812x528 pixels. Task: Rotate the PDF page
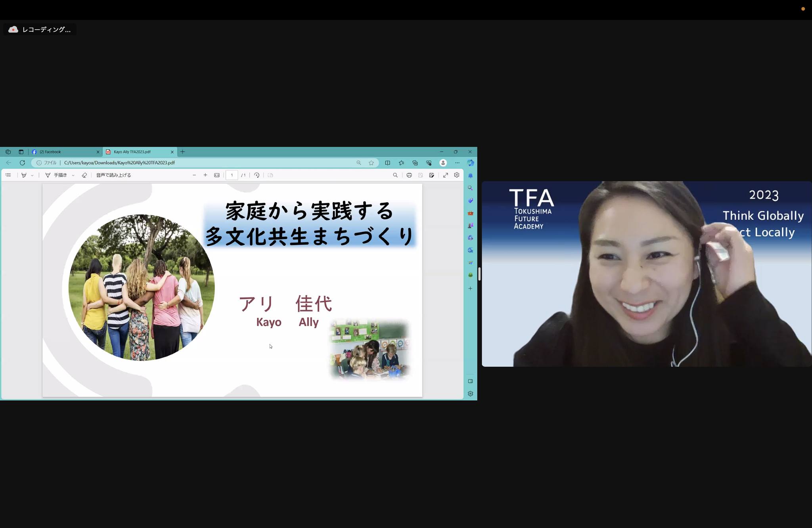pyautogui.click(x=257, y=175)
